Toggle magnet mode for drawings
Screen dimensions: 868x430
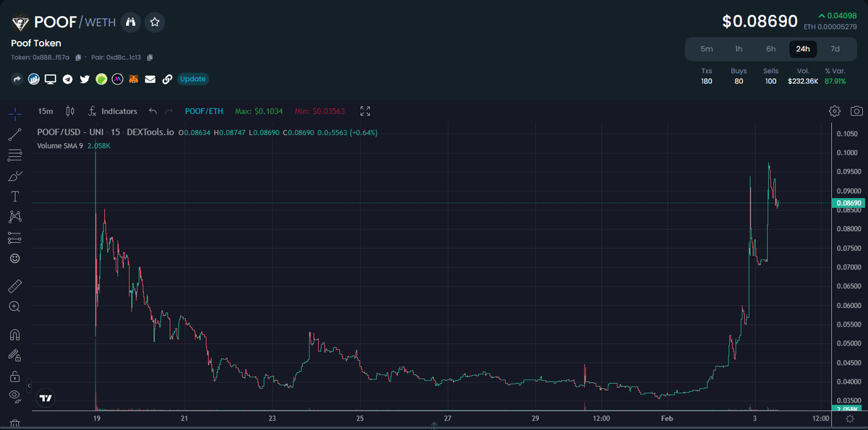tap(14, 335)
